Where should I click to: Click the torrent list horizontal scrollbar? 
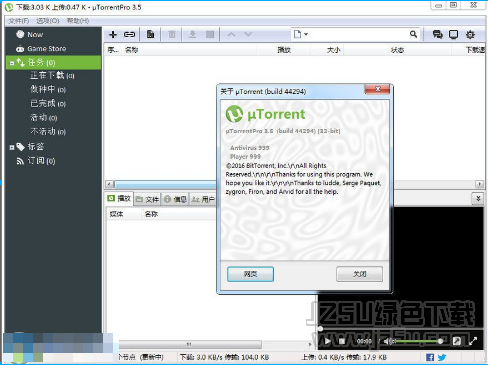165,184
